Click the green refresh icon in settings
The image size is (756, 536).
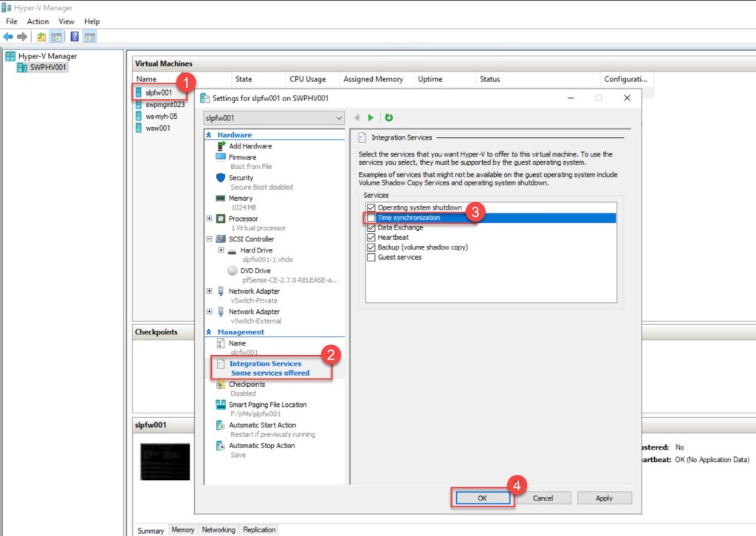pos(389,118)
